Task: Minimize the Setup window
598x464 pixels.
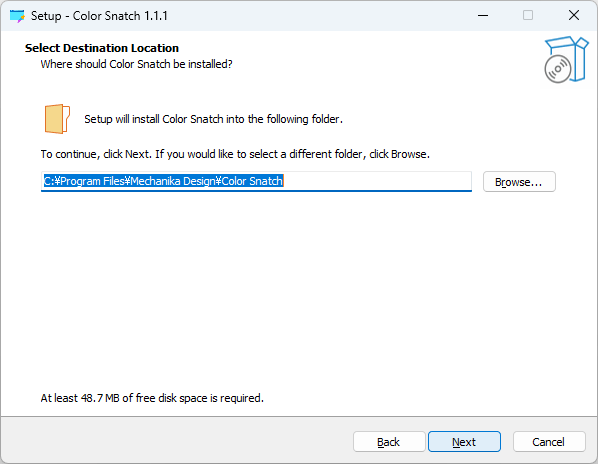Action: 483,16
